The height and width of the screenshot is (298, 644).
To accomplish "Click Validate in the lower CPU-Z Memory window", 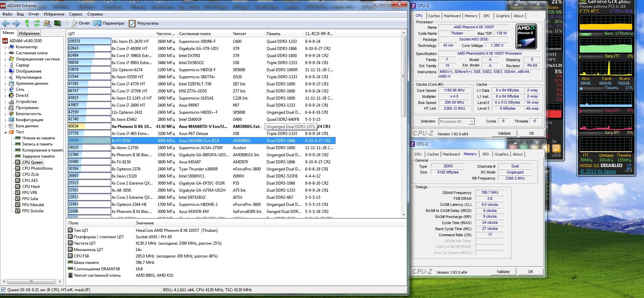I will pos(503,272).
